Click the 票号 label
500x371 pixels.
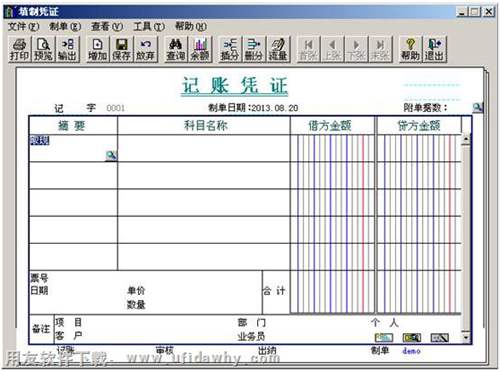tap(39, 278)
